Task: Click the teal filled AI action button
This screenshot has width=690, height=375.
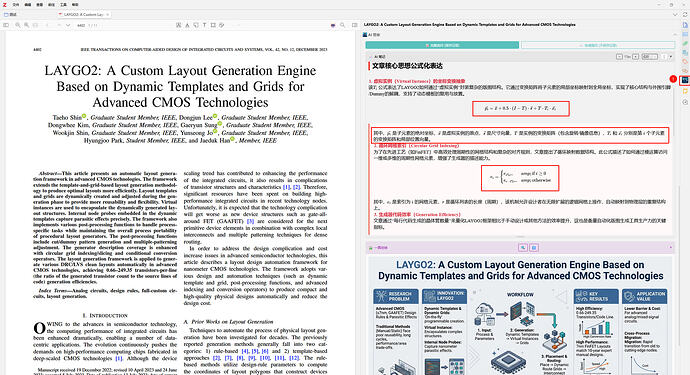Action: [442, 45]
